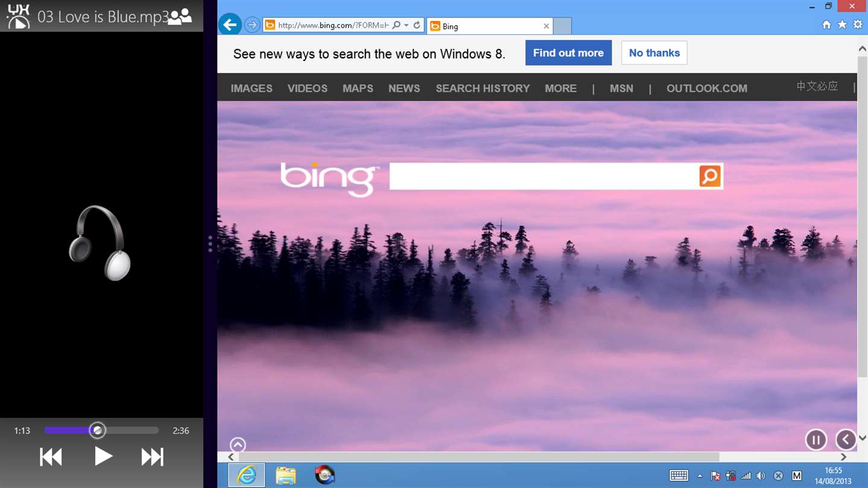
Task: Click the horizontal scrollbar thumb
Action: 478,457
